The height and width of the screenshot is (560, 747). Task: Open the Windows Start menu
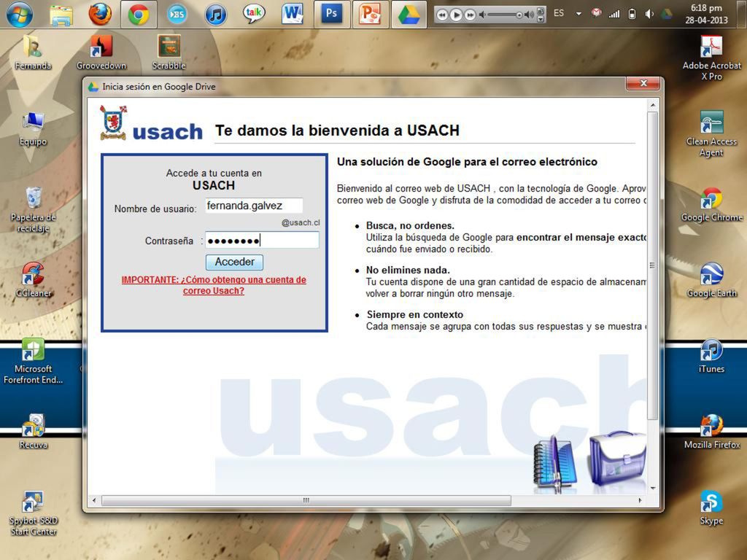pos(19,14)
